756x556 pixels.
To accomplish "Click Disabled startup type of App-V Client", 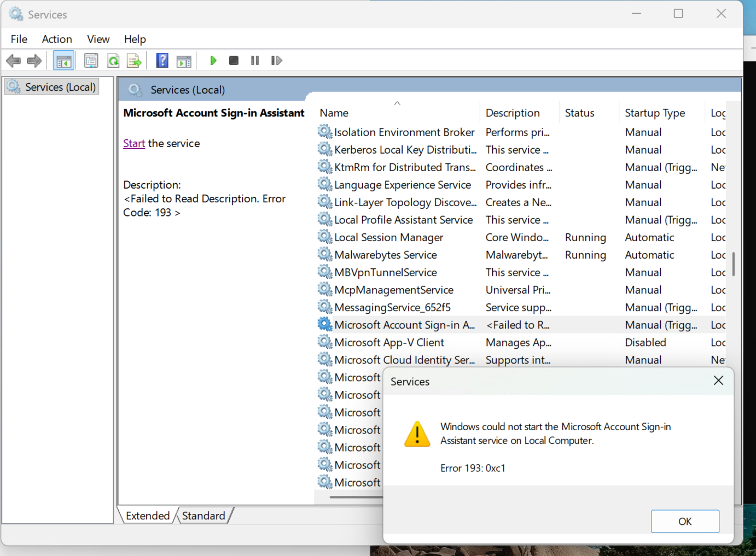I will pos(645,342).
